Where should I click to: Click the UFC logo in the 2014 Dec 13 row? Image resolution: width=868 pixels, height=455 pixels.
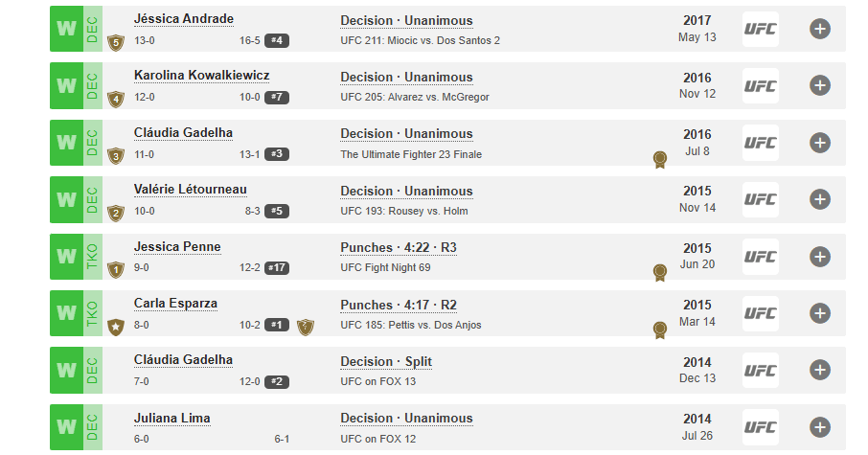point(760,371)
